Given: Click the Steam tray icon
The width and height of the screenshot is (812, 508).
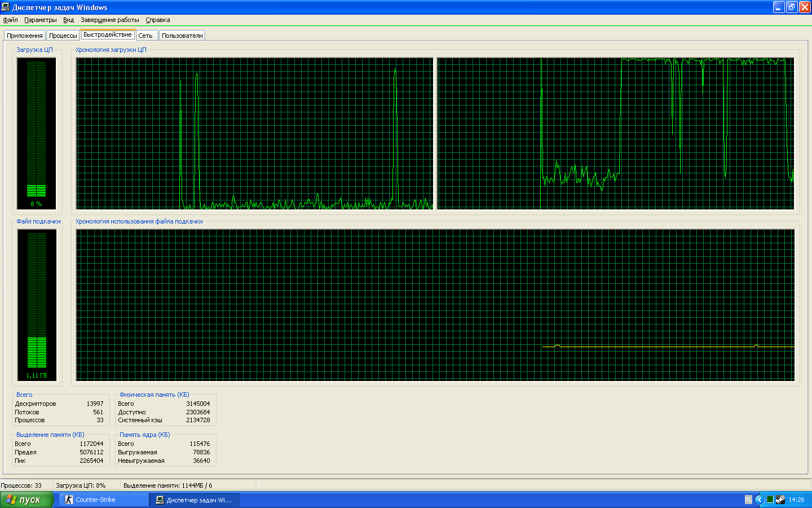Looking at the screenshot, I should point(780,500).
